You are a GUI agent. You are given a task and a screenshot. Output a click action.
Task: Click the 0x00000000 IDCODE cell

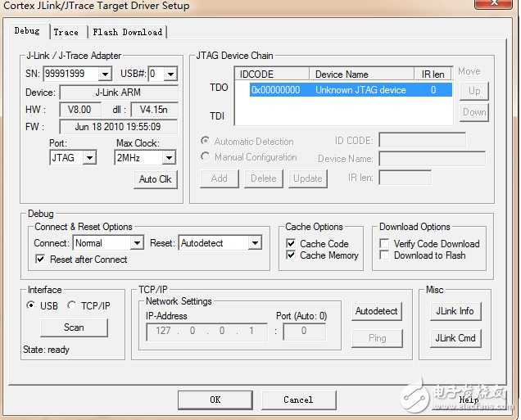275,90
